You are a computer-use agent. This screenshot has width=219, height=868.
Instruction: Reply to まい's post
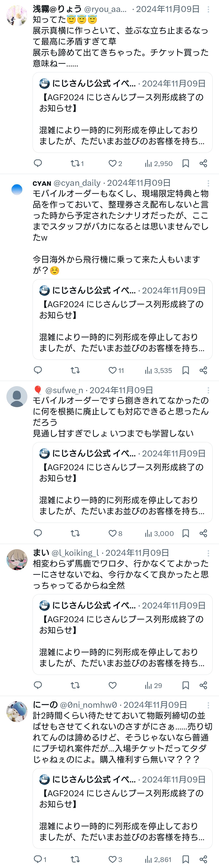[x=38, y=685]
